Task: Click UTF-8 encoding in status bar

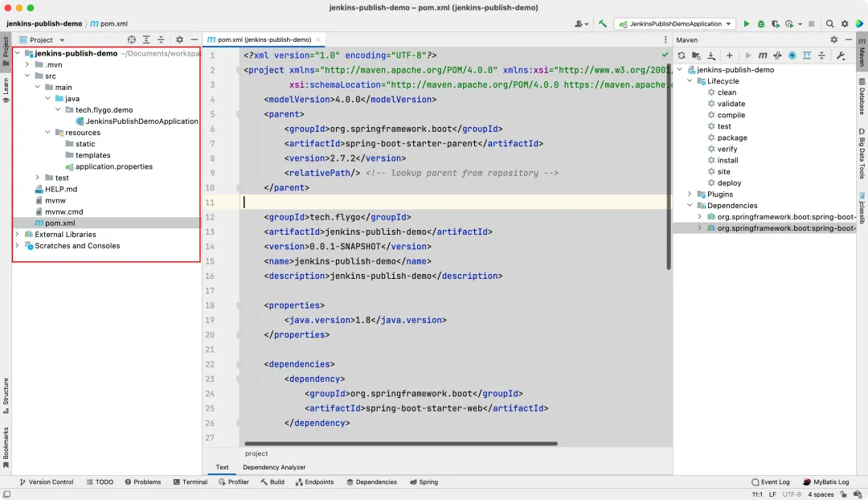Action: [791, 494]
